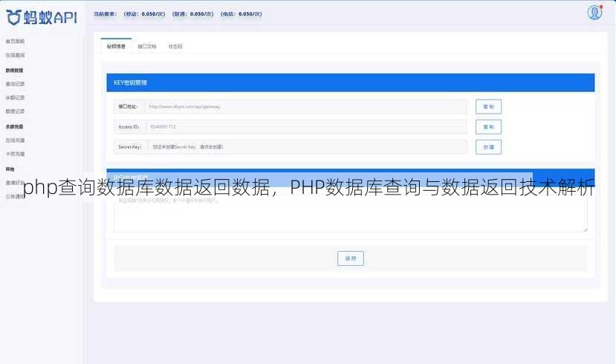Click the 电信 0.050/次 rate text
616x364 pixels.
point(241,14)
